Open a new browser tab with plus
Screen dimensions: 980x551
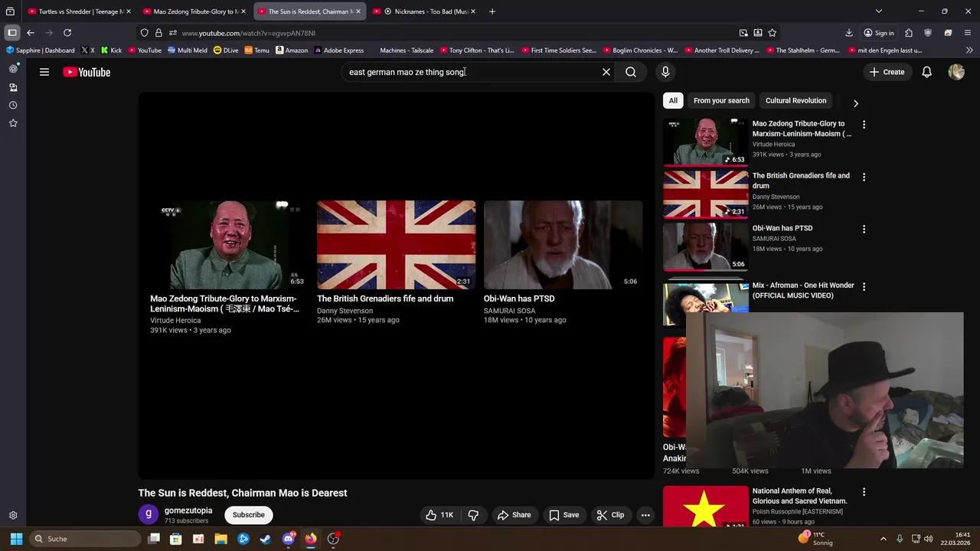(492, 11)
